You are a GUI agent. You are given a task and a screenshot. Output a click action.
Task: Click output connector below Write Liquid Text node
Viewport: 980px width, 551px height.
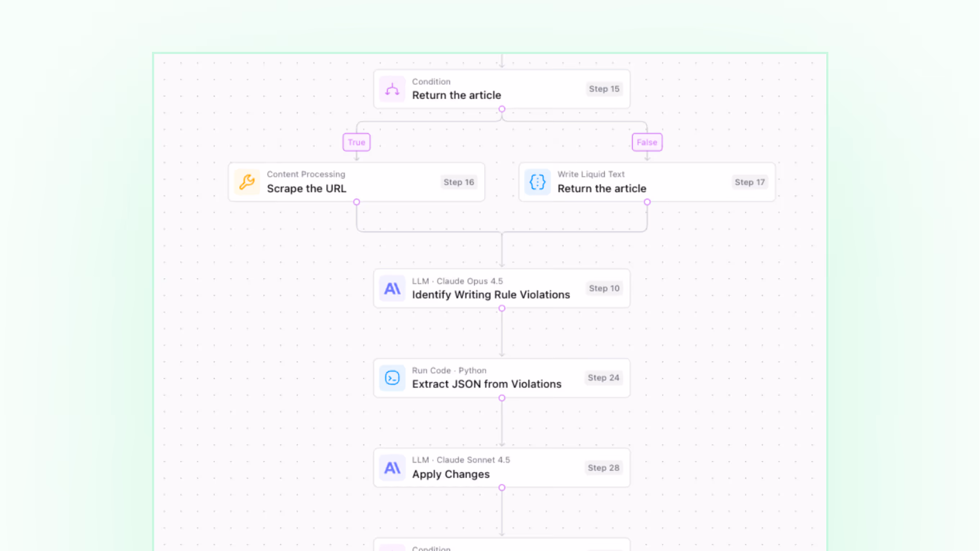coord(647,202)
